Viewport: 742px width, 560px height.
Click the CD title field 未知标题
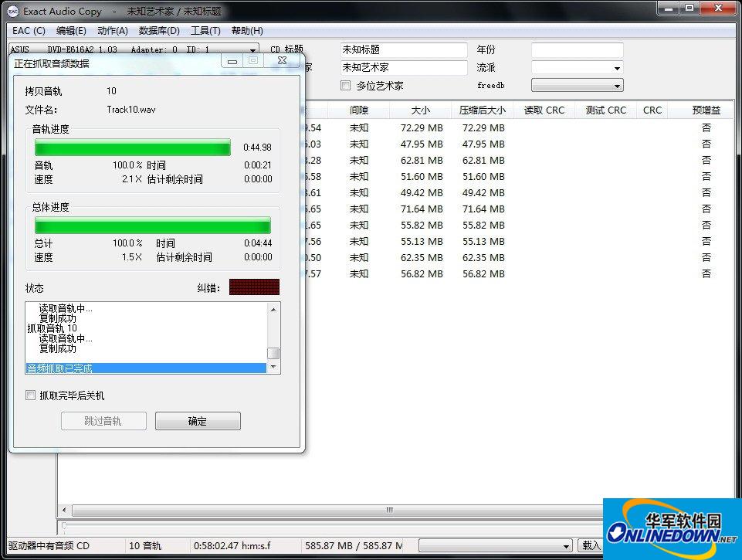[x=404, y=49]
